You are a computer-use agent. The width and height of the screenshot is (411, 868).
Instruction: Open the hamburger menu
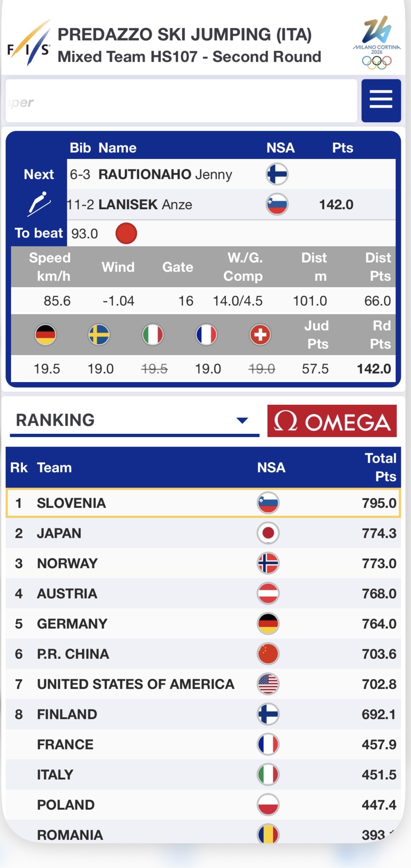[x=381, y=101]
